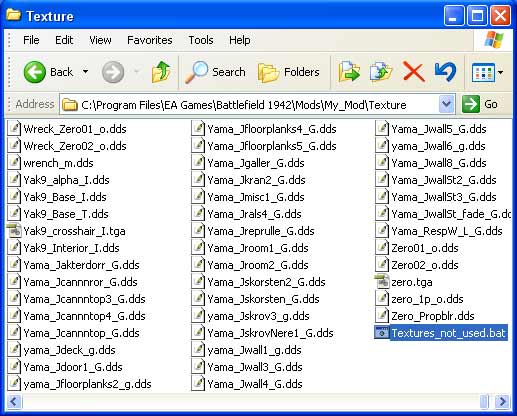Click the Go button beside the address bar
The height and width of the screenshot is (416, 517).
click(x=480, y=105)
